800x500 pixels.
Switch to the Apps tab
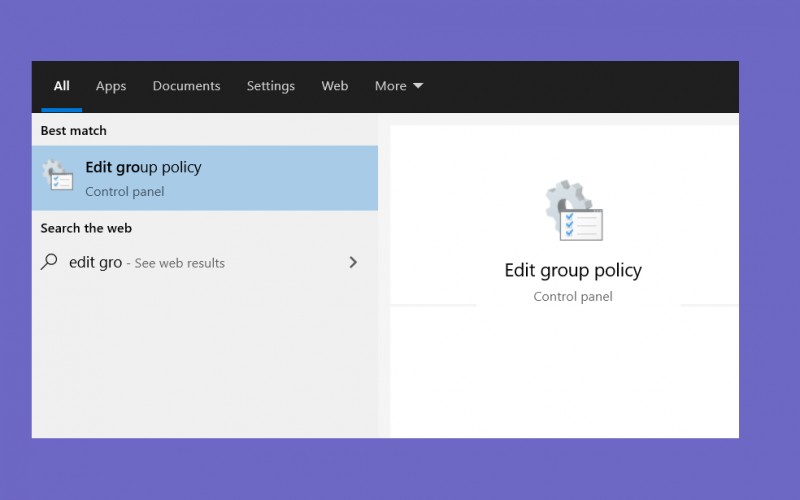(111, 86)
